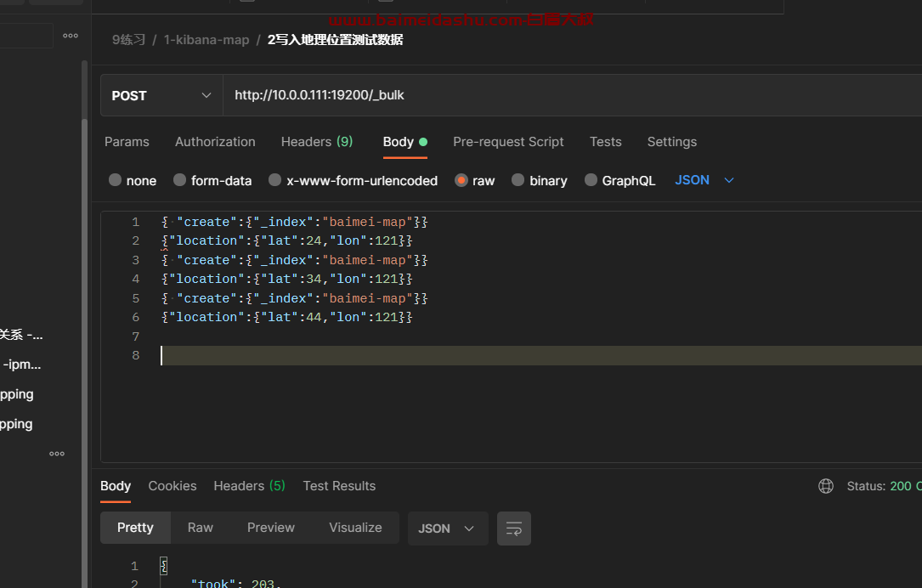Select the raw body radio
The width and height of the screenshot is (922, 588).
pos(461,180)
